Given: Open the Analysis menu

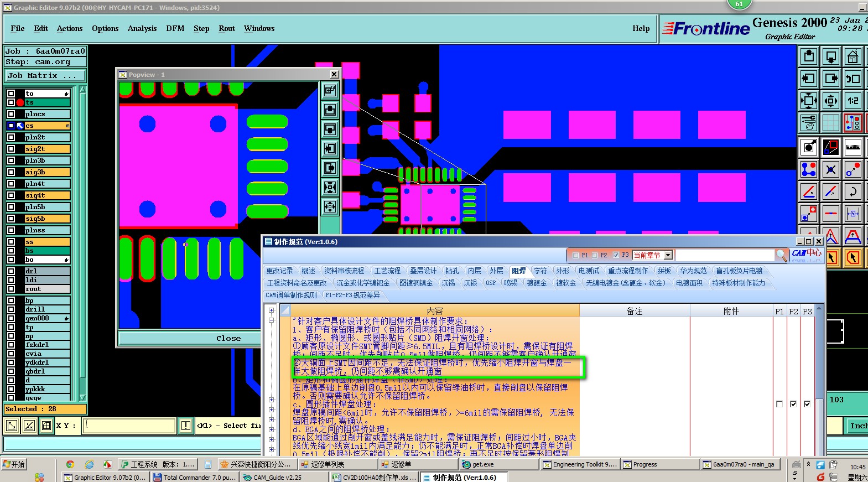Looking at the screenshot, I should [142, 29].
